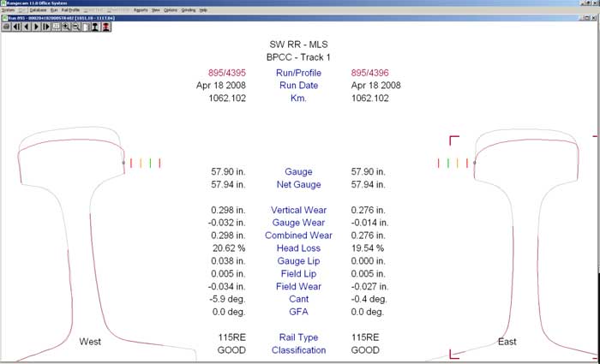Viewport: 600px width, 364px height.
Task: Open the System menu
Action: click(8, 9)
